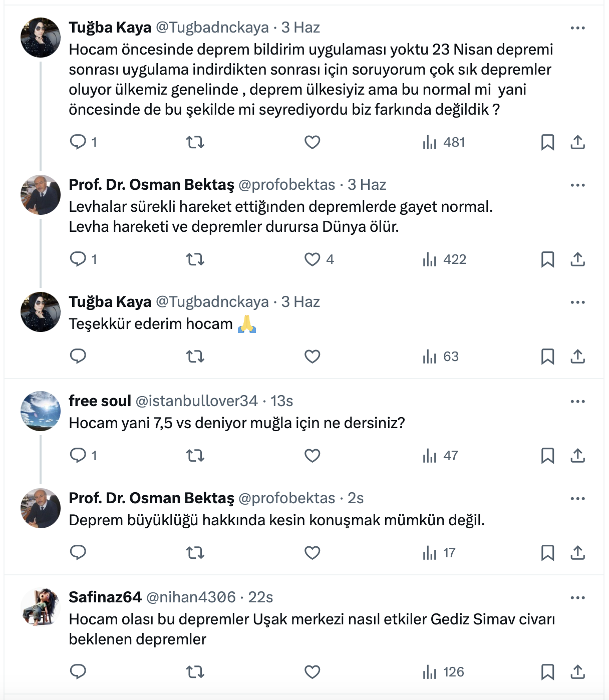The image size is (609, 700).
Task: Reply to Safinaz64's tweet about Uşak
Action: coord(78,672)
